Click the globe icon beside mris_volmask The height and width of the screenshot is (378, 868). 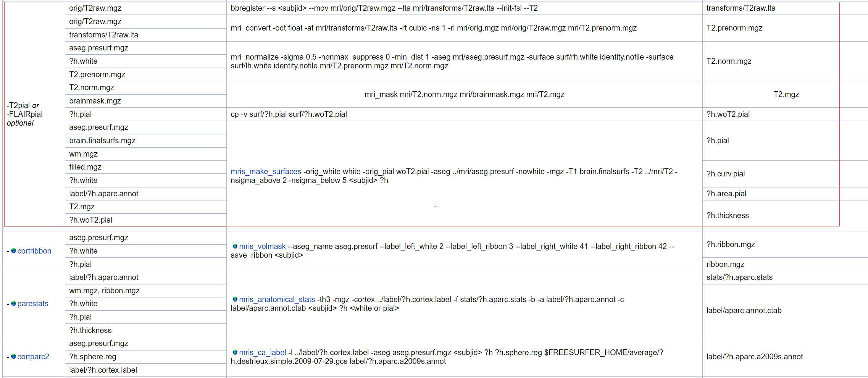(236, 247)
